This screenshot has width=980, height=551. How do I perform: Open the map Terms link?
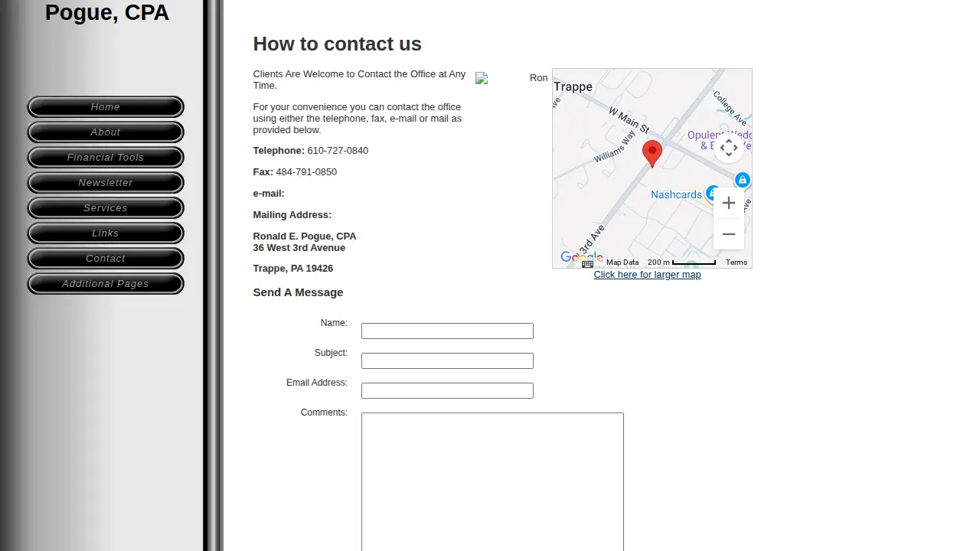pyautogui.click(x=737, y=262)
